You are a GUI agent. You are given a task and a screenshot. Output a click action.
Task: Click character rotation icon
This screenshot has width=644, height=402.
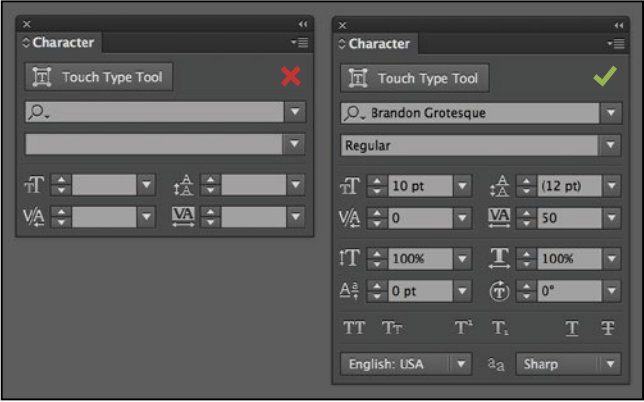[x=499, y=291]
